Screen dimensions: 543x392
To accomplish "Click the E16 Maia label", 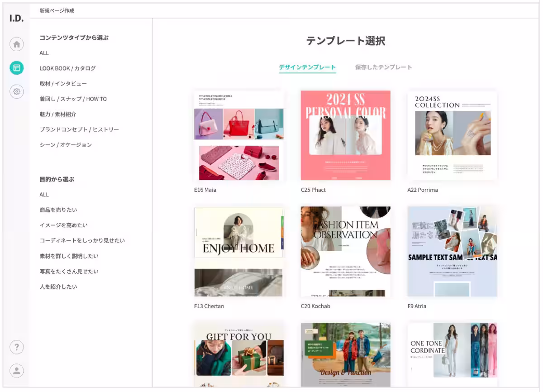I will 205,190.
